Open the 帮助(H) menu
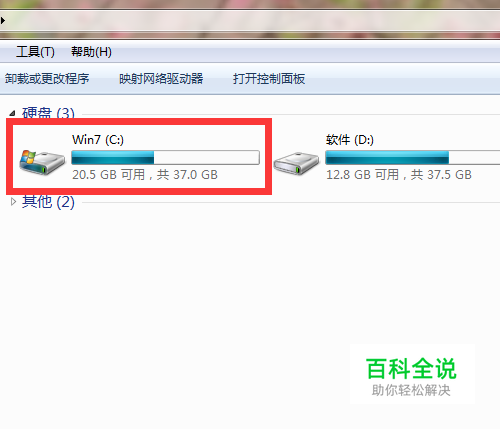This screenshot has width=500, height=429. tap(91, 52)
